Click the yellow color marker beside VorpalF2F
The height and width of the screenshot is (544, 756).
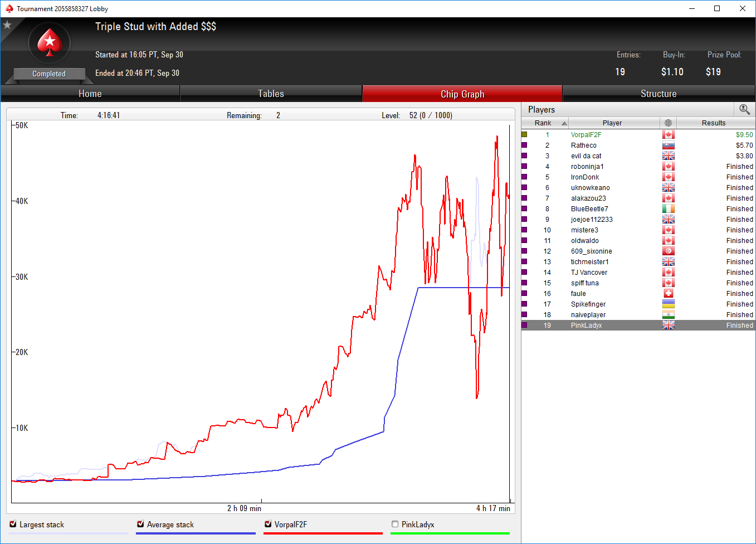524,134
